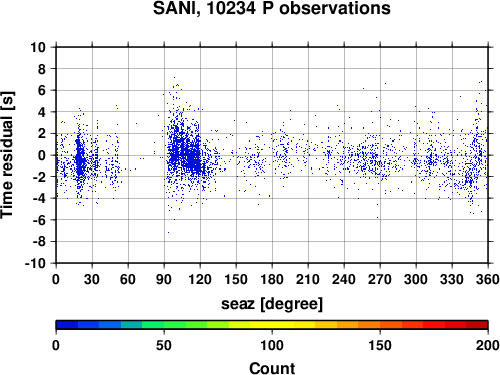Click the x-axis tick label 360

(x=488, y=279)
